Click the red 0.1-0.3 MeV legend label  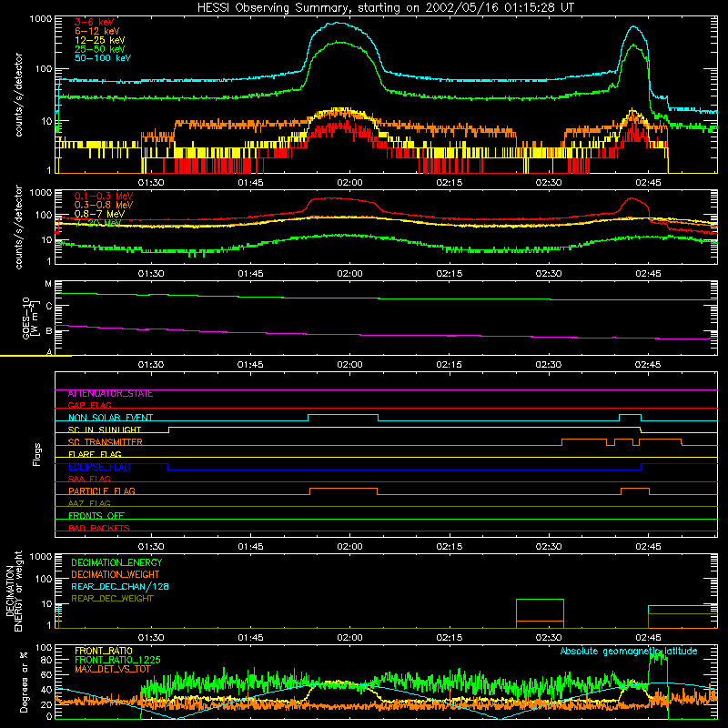tap(104, 196)
